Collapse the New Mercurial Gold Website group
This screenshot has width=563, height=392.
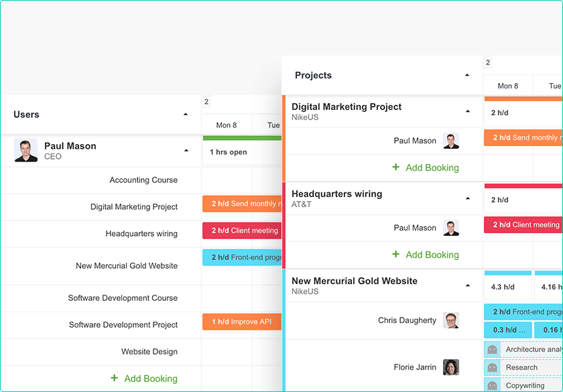[467, 285]
